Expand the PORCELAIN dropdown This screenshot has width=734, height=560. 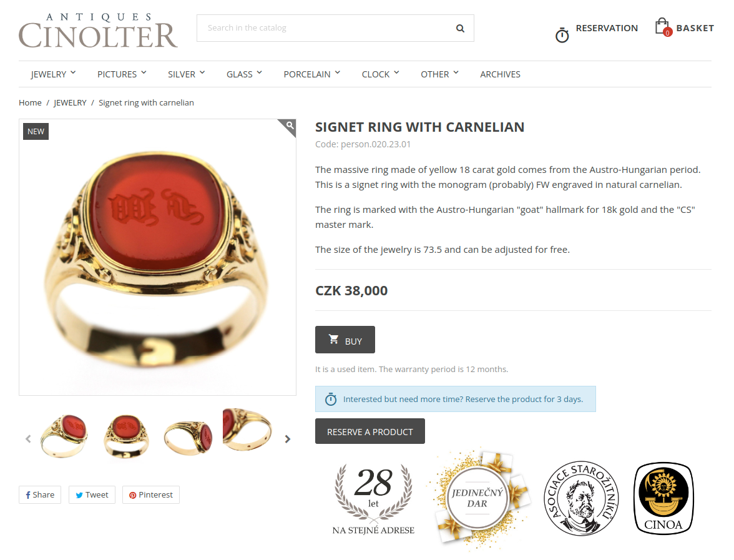click(x=312, y=74)
